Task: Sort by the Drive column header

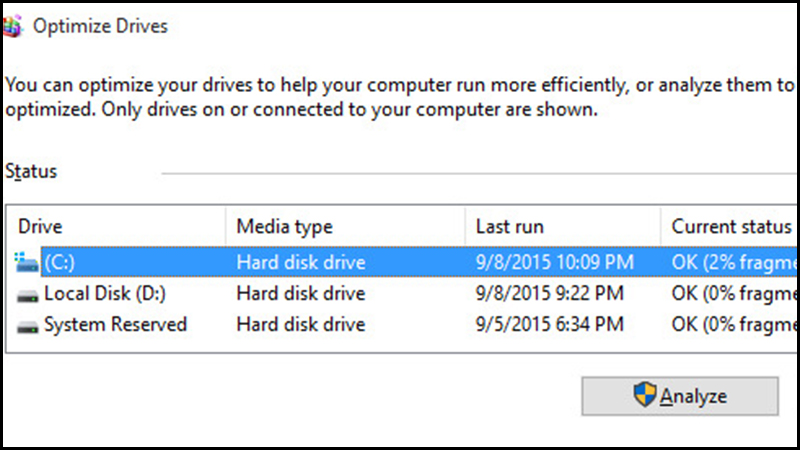Action: (x=116, y=226)
